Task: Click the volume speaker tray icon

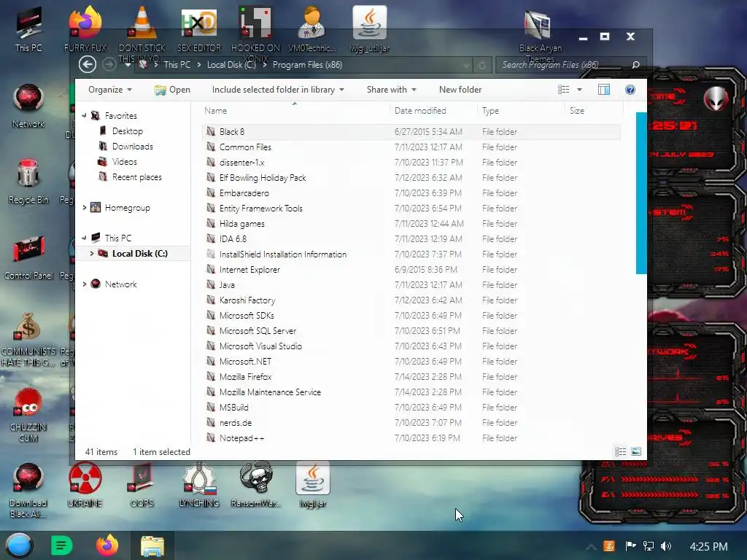Action: (x=665, y=546)
